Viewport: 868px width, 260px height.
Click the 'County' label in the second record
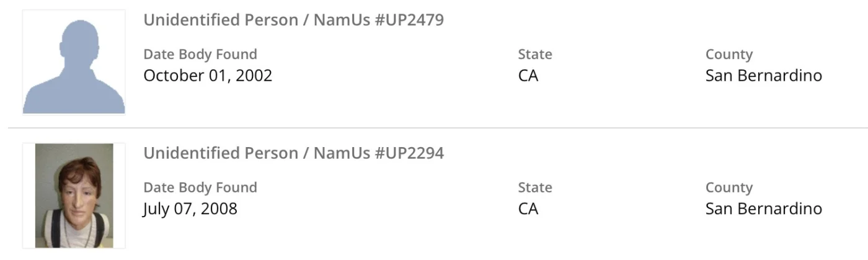(728, 187)
